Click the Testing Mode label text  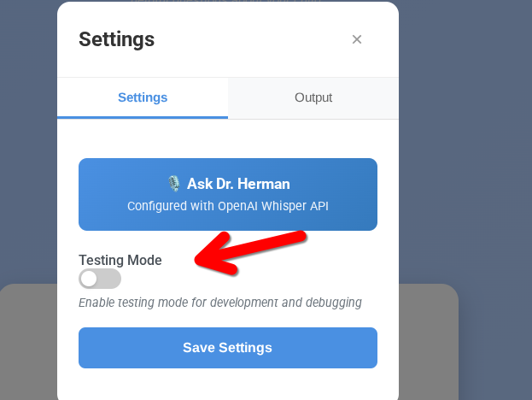click(120, 261)
